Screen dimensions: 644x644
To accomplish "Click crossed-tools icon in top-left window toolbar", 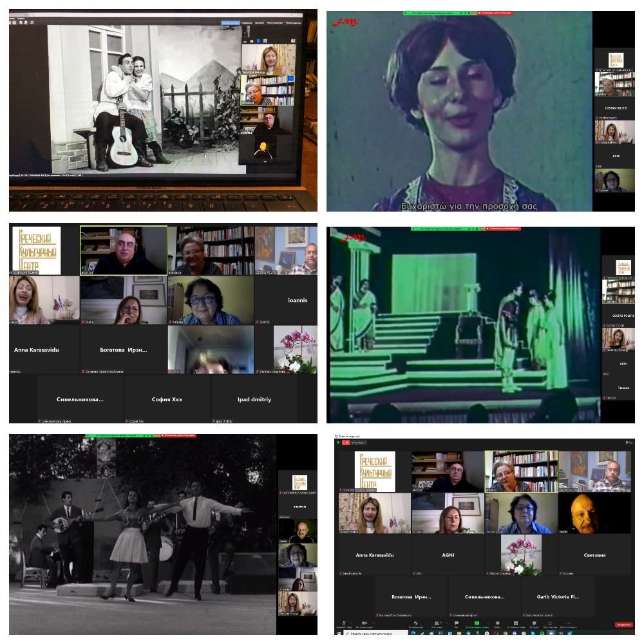I will [32, 23].
